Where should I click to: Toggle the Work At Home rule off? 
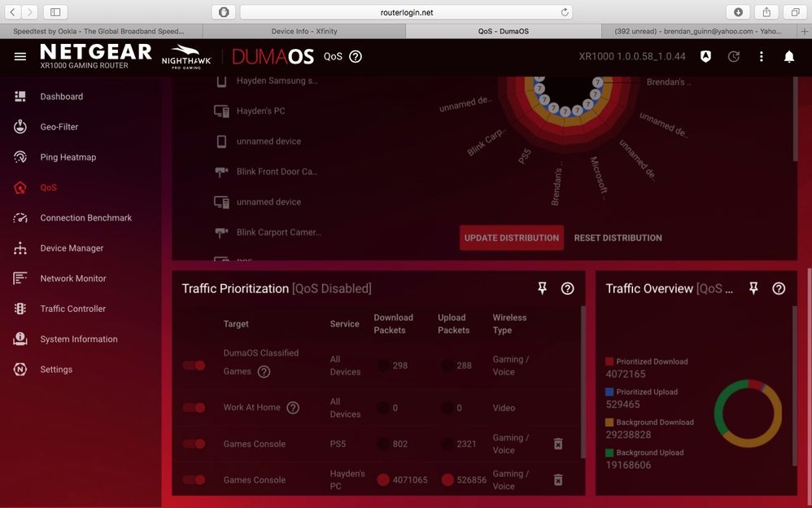[x=194, y=407]
